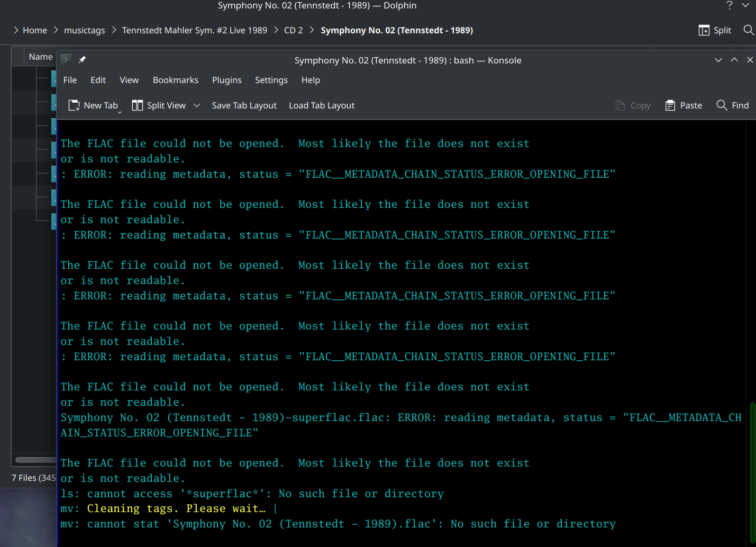
Task: Open the Settings menu in Konsole
Action: click(271, 80)
